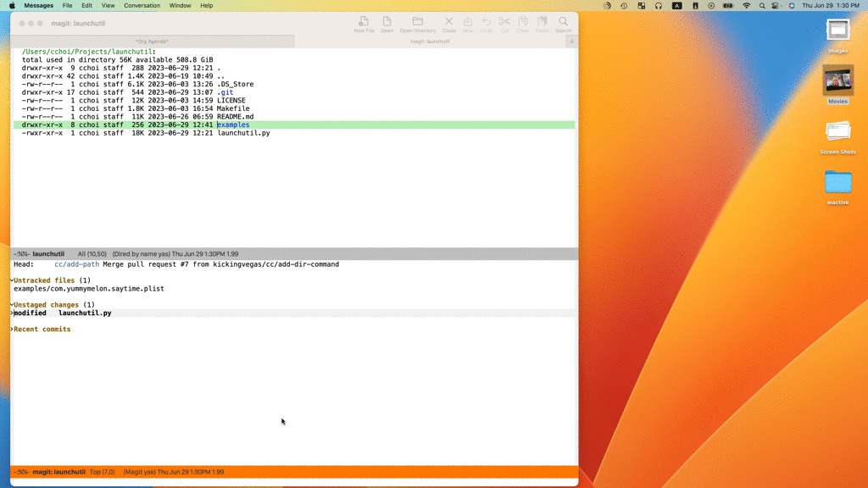The height and width of the screenshot is (488, 868).
Task: Switch to the *Org Agenda* tab
Action: (x=153, y=42)
